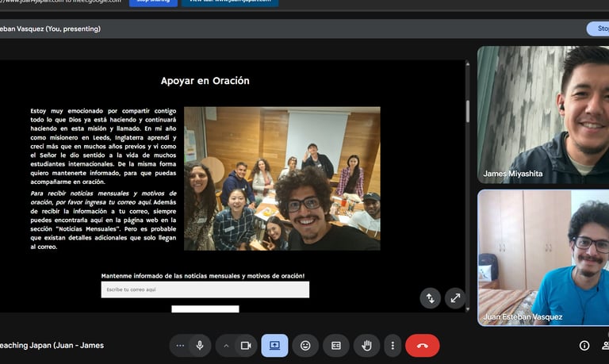
Task: Turn off the camera button
Action: tap(246, 345)
